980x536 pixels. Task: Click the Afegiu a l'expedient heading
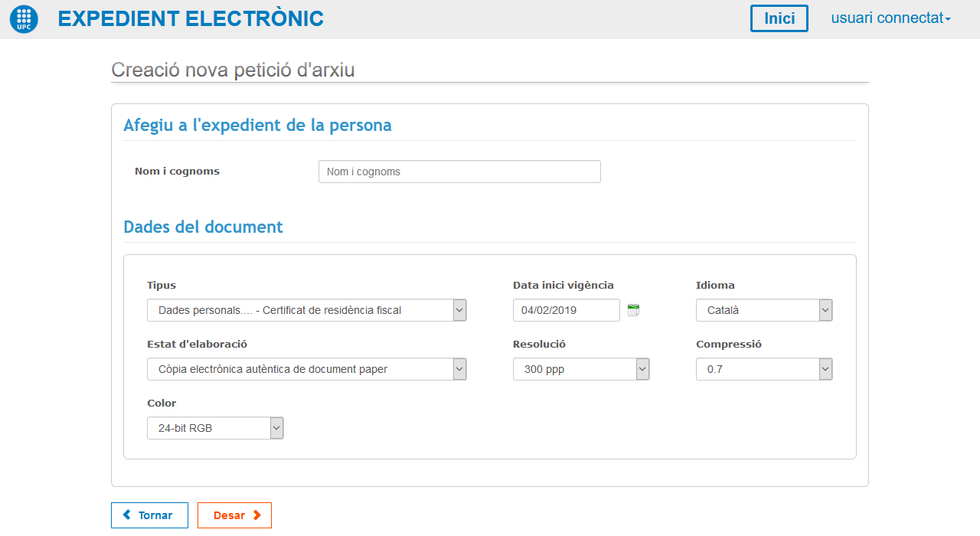click(257, 126)
